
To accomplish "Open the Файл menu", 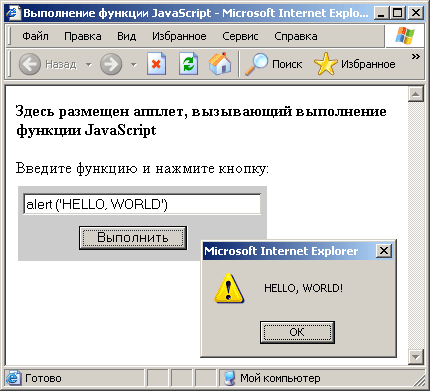I will tap(35, 36).
